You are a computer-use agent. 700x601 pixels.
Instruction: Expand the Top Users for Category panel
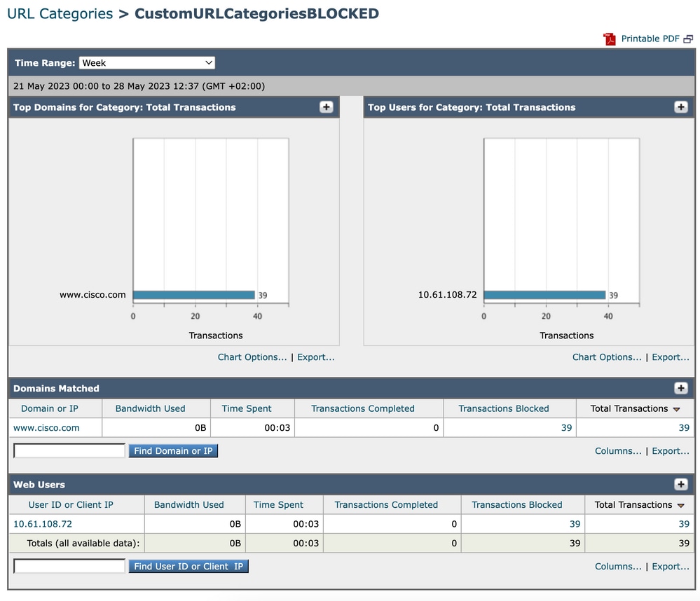point(681,107)
